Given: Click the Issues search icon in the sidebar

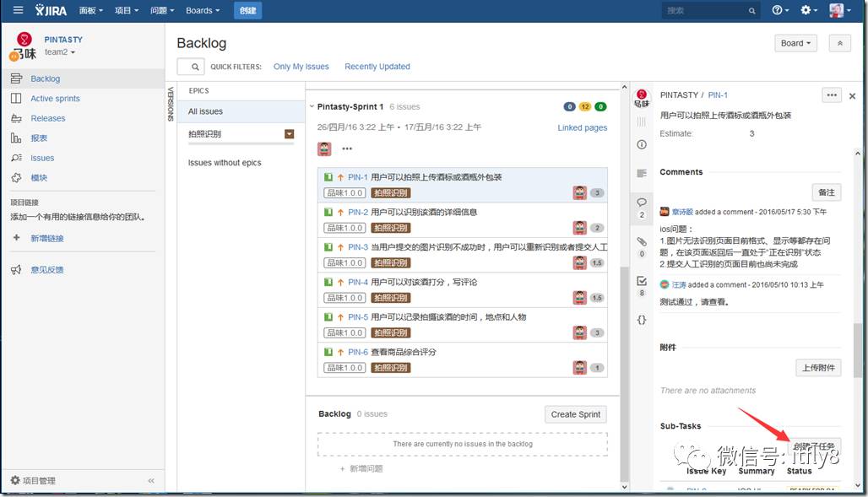Looking at the screenshot, I should (x=16, y=158).
